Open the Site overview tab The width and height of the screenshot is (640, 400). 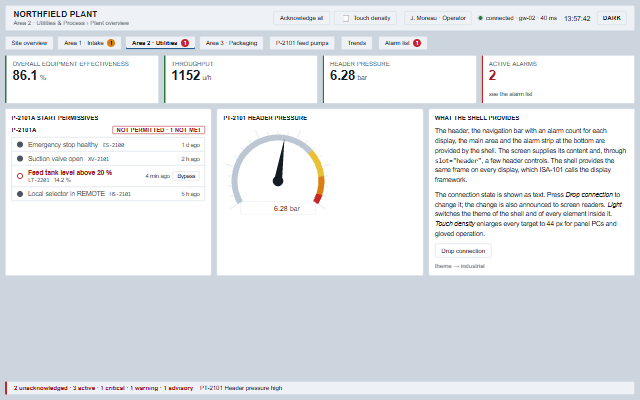29,43
